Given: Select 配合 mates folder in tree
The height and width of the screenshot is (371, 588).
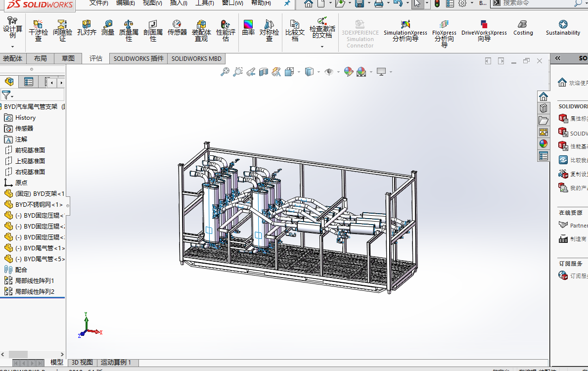Looking at the screenshot, I should (x=16, y=270).
